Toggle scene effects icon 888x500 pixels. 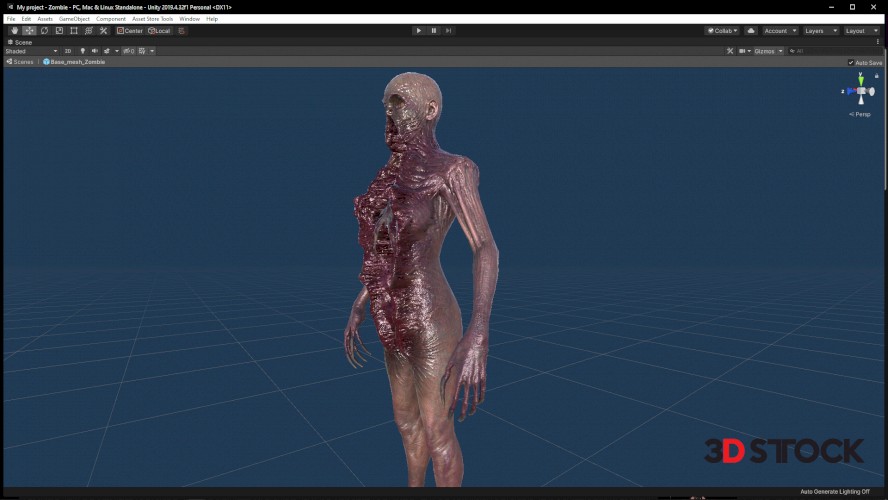pos(106,51)
